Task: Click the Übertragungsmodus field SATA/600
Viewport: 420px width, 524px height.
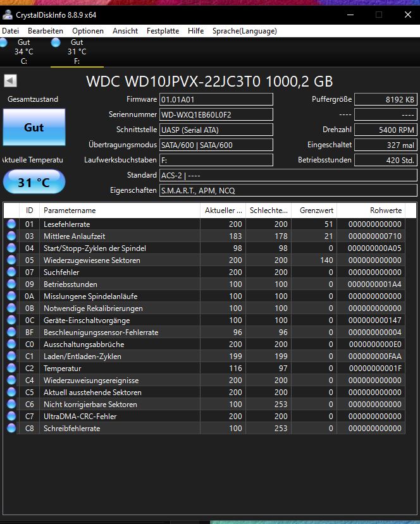Action: click(216, 145)
